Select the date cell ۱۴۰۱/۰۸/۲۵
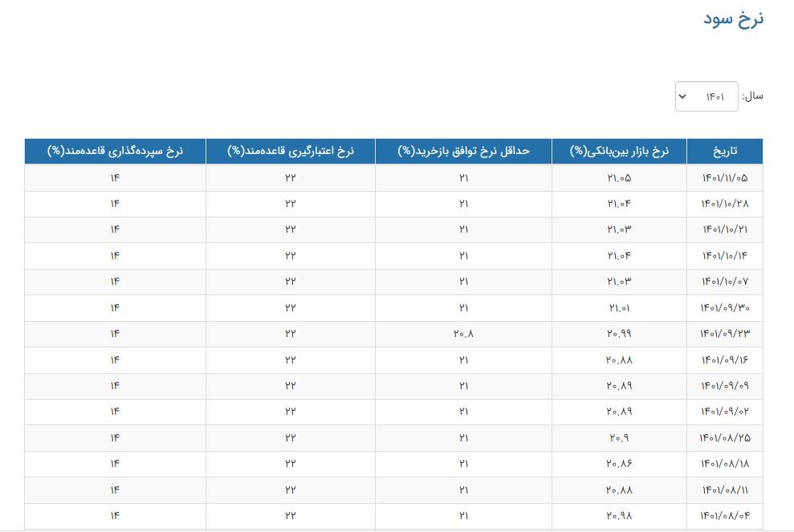794x532 pixels. (725, 438)
